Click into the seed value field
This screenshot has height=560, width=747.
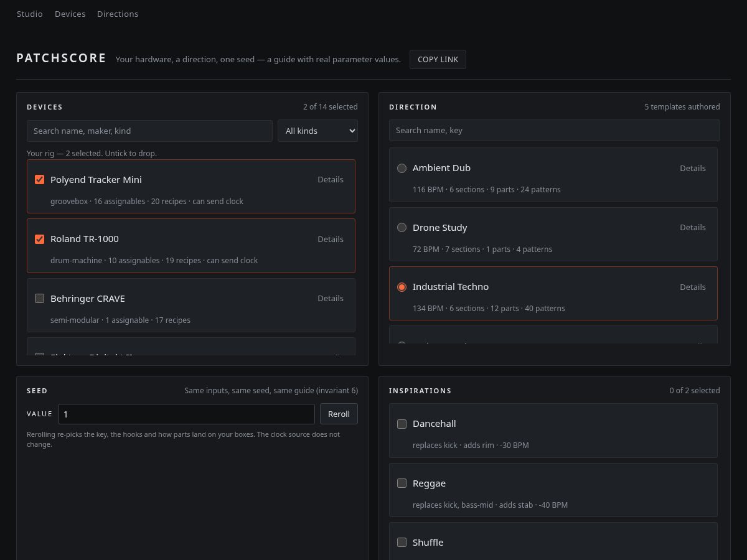(x=186, y=414)
